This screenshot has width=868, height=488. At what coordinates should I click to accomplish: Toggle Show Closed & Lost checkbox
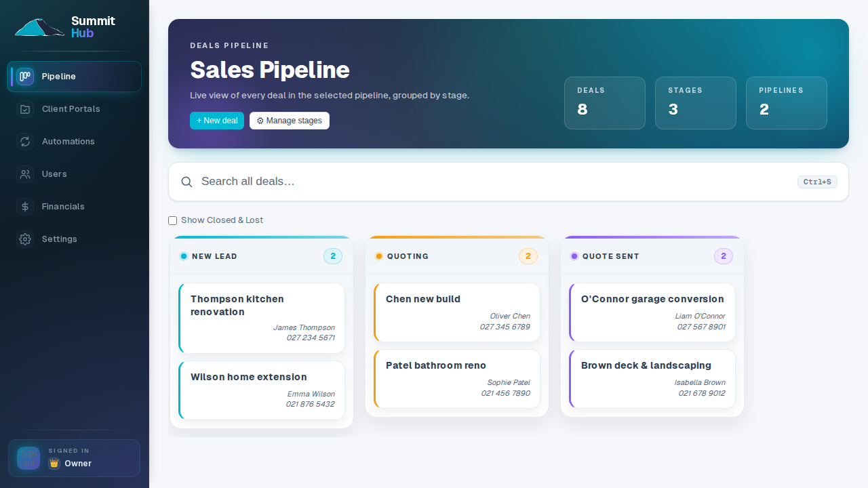pyautogui.click(x=172, y=220)
